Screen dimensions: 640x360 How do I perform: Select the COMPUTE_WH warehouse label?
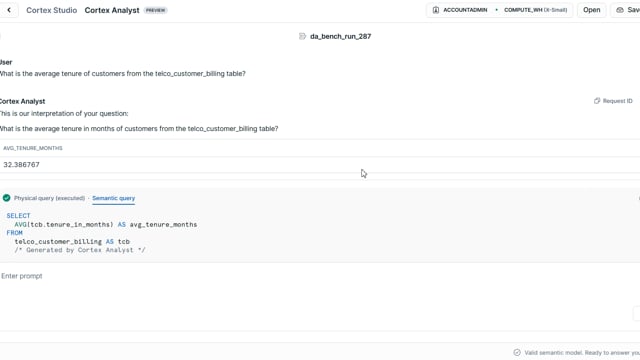click(x=535, y=10)
